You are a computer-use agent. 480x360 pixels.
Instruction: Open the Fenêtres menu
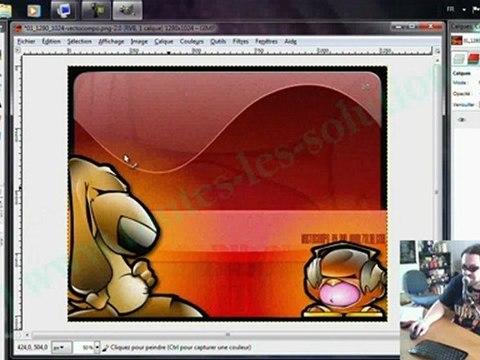tap(266, 41)
